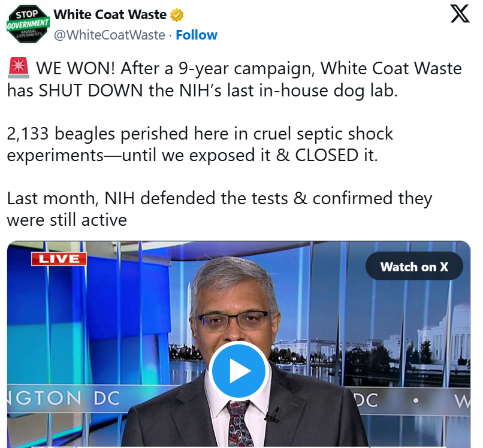Click the Last month, NIH defended paragraph
Viewport: 483px width, 448px height.
(x=219, y=209)
